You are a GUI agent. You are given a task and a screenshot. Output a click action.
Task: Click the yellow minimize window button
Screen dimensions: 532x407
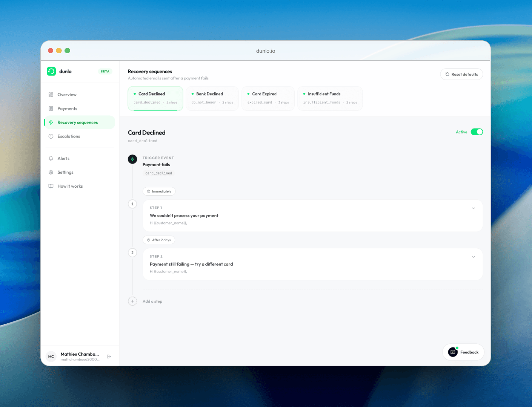tap(59, 50)
